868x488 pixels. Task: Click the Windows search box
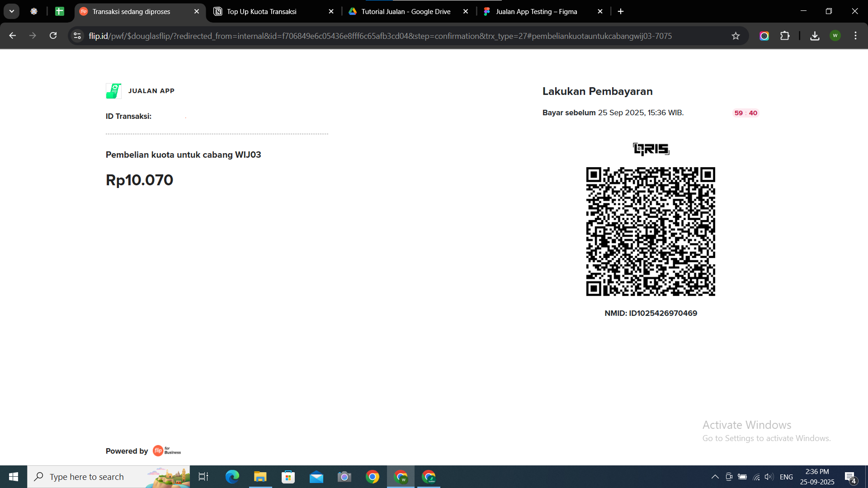87,477
